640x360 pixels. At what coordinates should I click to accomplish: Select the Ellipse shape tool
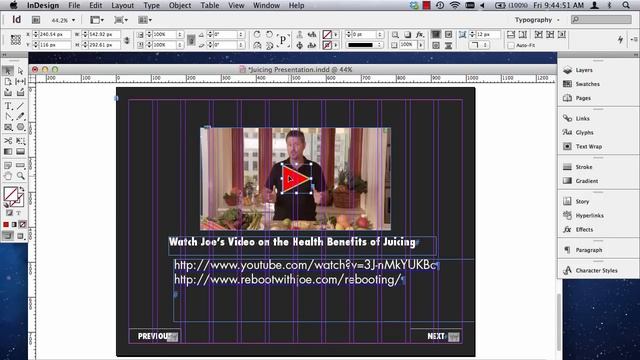point(20,127)
